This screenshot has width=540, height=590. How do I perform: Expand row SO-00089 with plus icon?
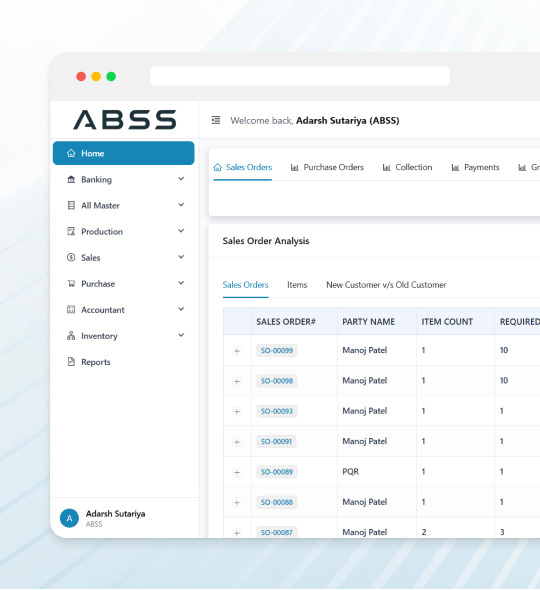tap(237, 472)
